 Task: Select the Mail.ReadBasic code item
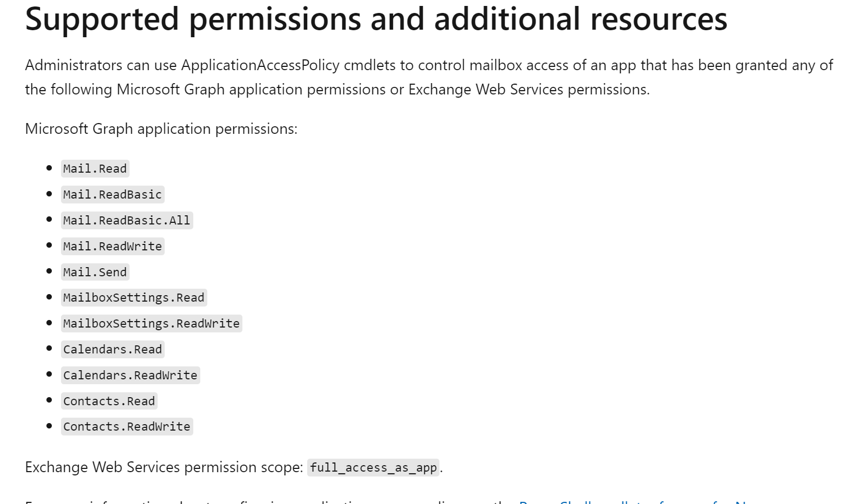pos(112,195)
